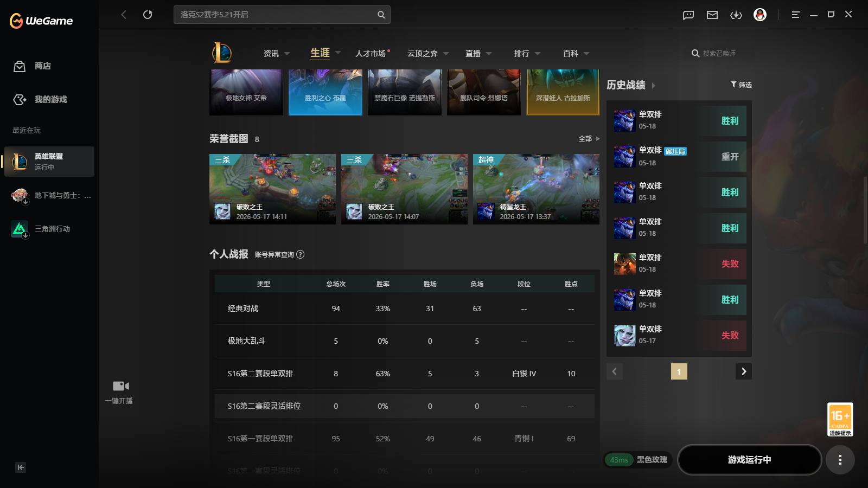Screen dimensions: 868x488
Task: Collapse the sidebar with bottom-left arrow icon
Action: tap(21, 467)
